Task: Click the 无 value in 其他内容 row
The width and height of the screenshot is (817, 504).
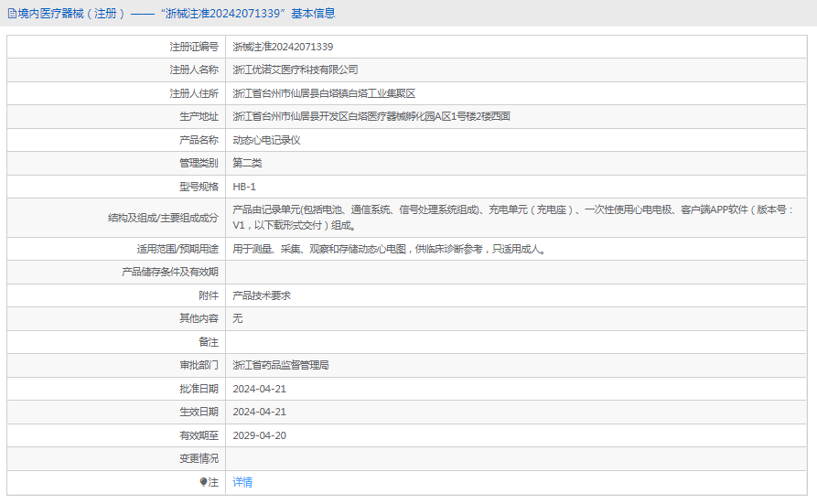Action: click(x=238, y=318)
